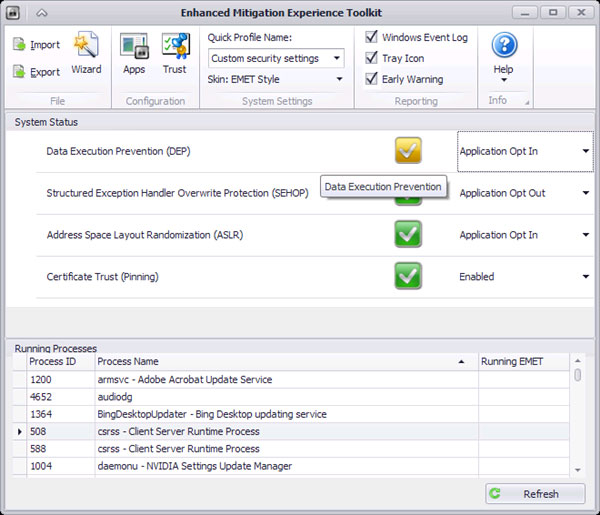Minimize the EMET window
The image size is (600, 515).
525,13
